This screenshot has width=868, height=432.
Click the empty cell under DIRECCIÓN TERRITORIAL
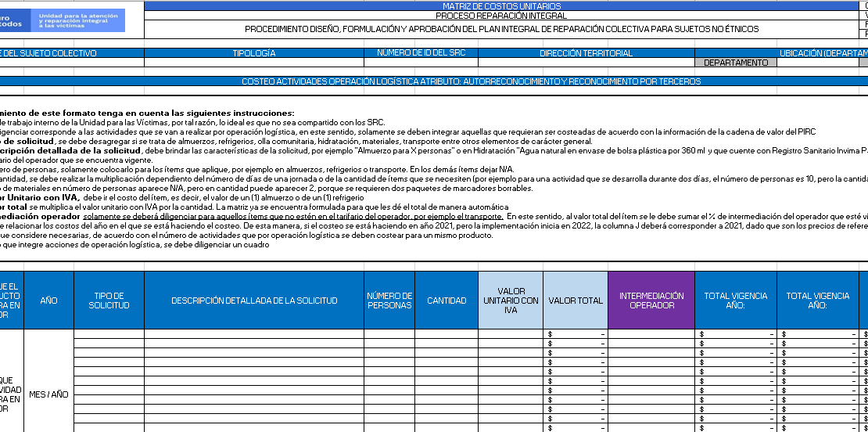coord(586,63)
